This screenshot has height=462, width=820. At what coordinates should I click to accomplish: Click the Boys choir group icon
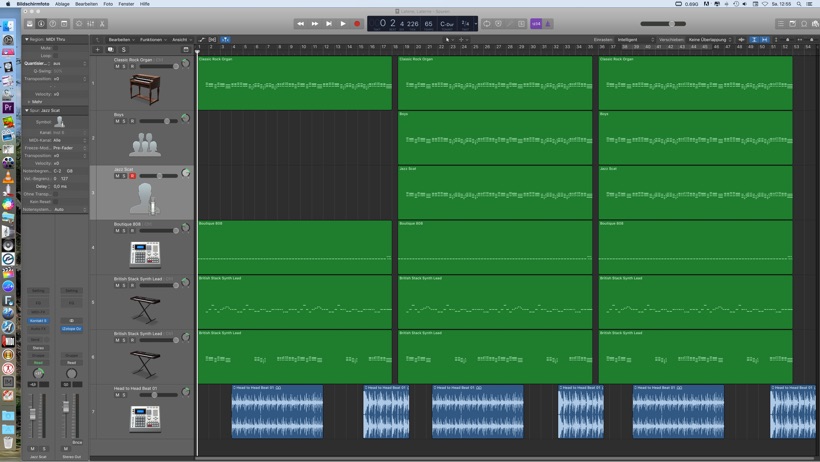coord(145,144)
